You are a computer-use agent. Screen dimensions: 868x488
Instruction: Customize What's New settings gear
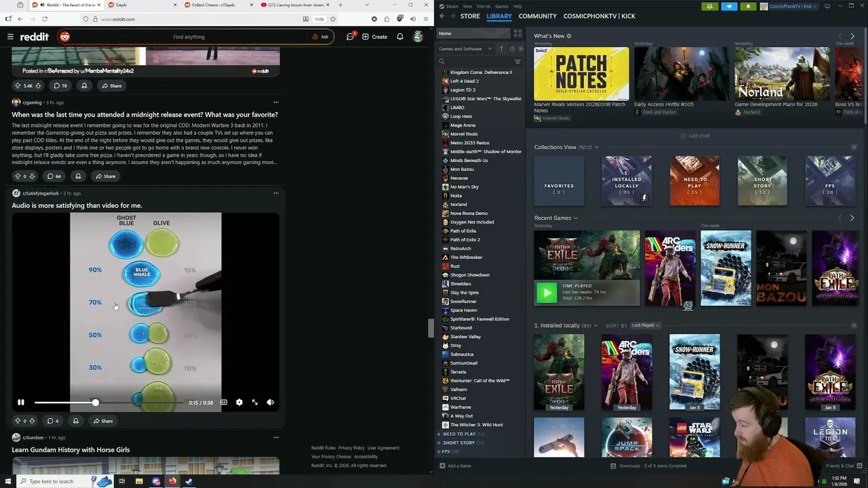point(569,36)
